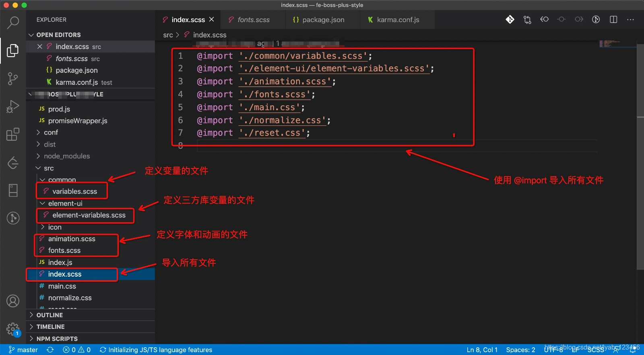Open the Explorer view icon
This screenshot has height=355, width=644.
point(13,51)
